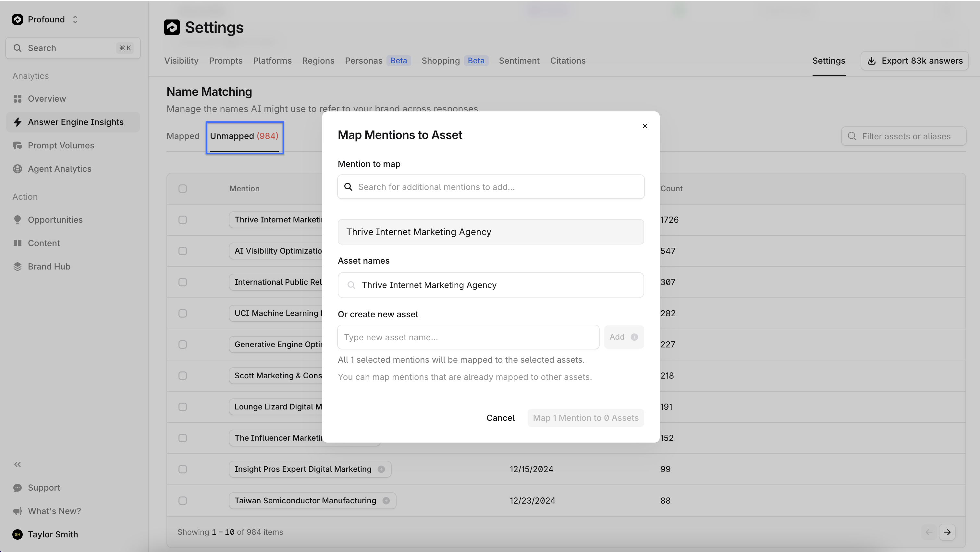Viewport: 980px width, 552px height.
Task: Open Opportunities under the Action section
Action: pyautogui.click(x=55, y=220)
